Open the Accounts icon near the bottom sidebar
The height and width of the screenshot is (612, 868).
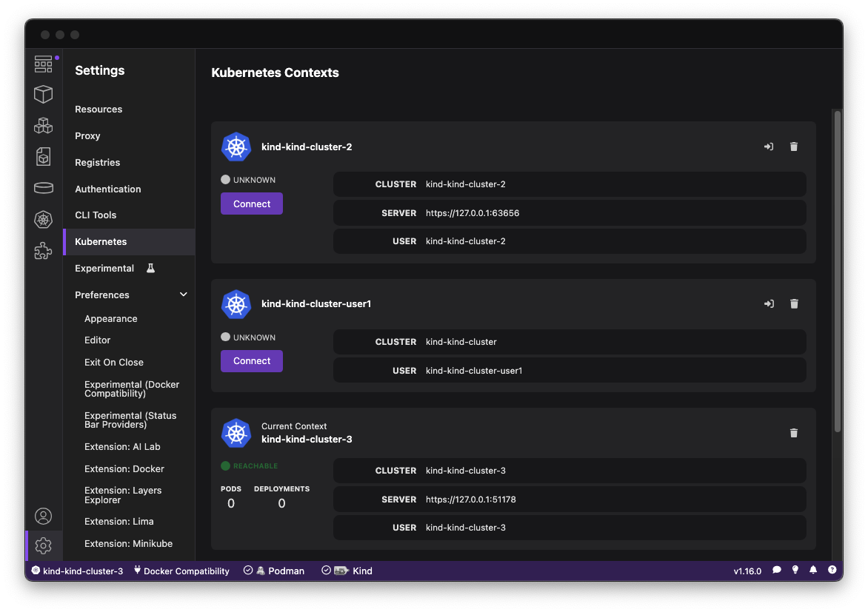[43, 516]
